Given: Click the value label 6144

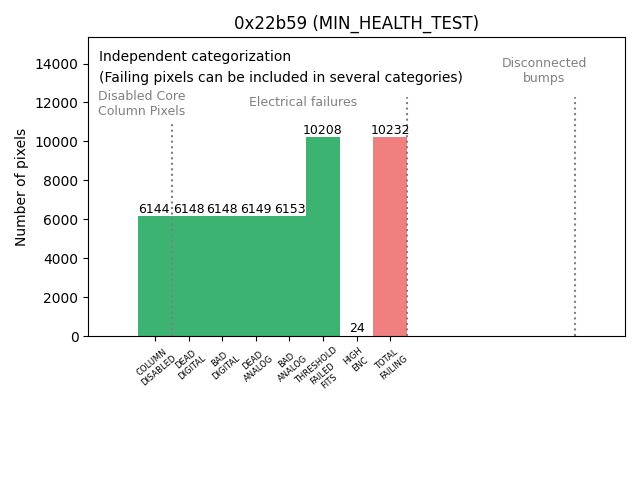Looking at the screenshot, I should pos(154,209).
